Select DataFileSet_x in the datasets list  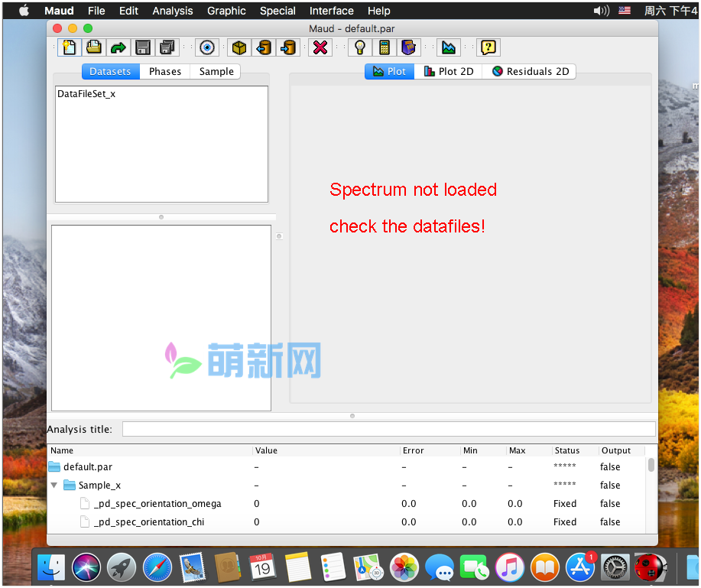pyautogui.click(x=86, y=94)
